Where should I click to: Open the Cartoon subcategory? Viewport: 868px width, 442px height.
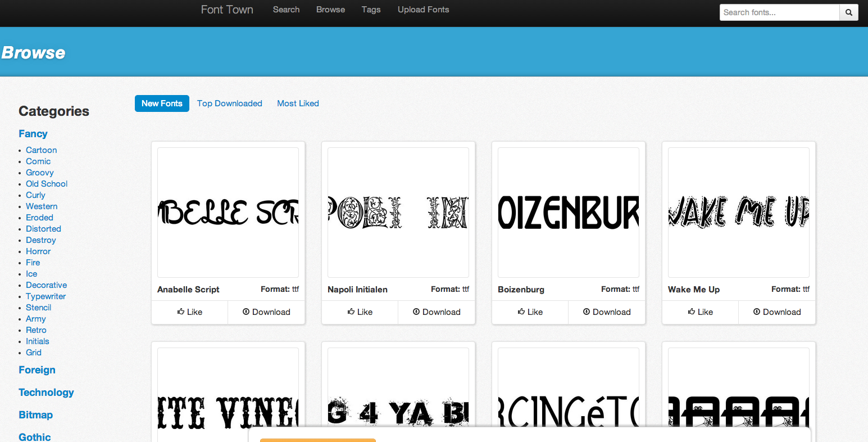pyautogui.click(x=41, y=150)
